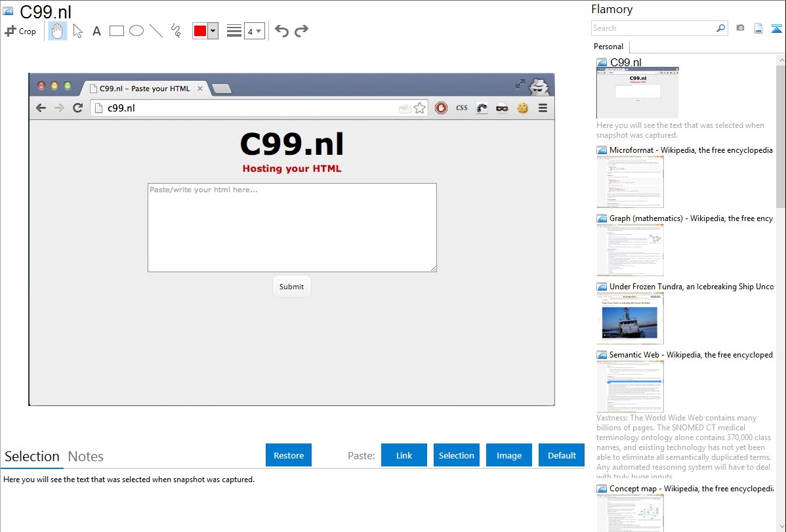The width and height of the screenshot is (786, 532).
Task: Click the cookie extension icon
Action: [523, 108]
